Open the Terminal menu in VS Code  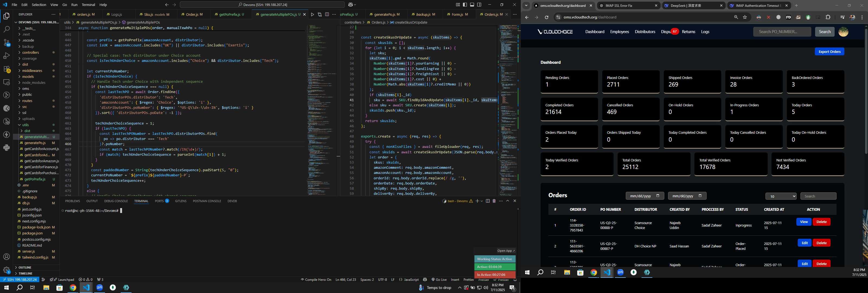pos(88,5)
